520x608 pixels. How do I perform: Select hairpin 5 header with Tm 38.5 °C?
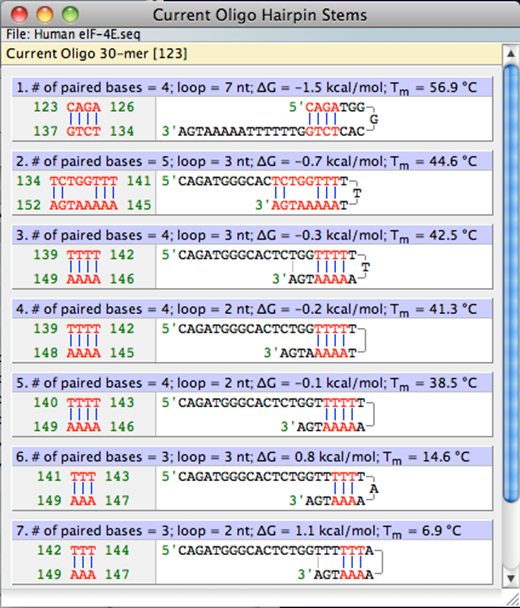[252, 383]
